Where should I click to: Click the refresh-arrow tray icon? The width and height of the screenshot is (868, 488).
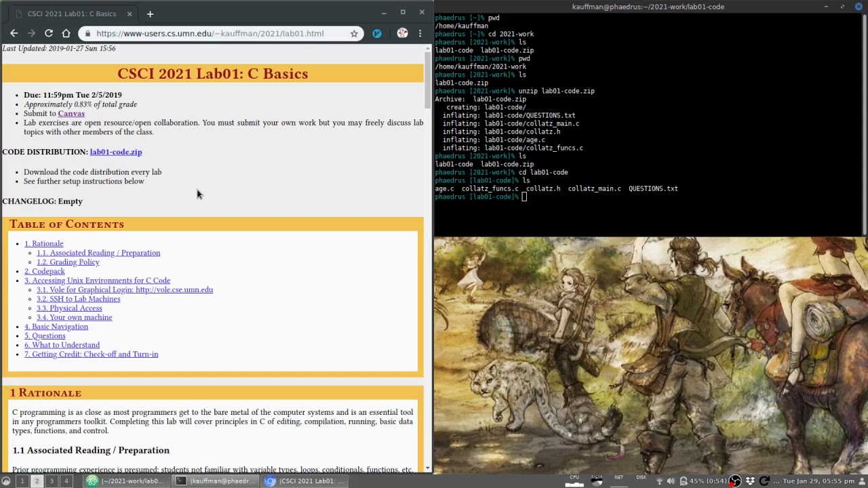click(764, 481)
